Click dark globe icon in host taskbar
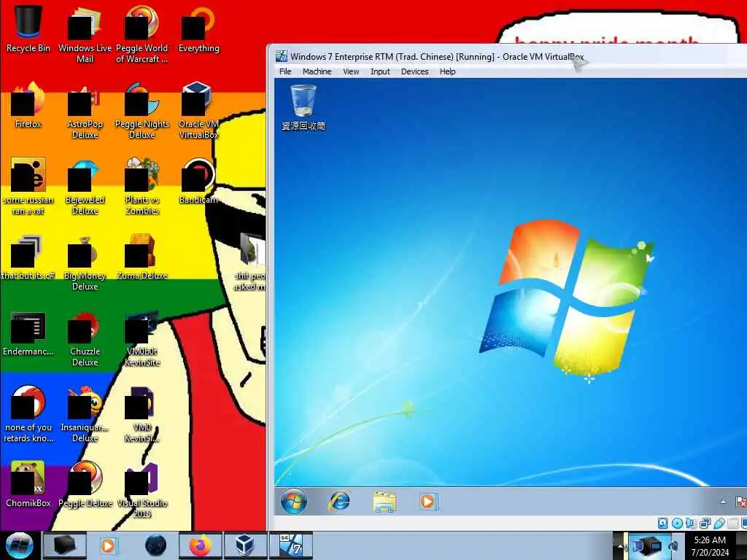The height and width of the screenshot is (560, 747). [x=156, y=545]
